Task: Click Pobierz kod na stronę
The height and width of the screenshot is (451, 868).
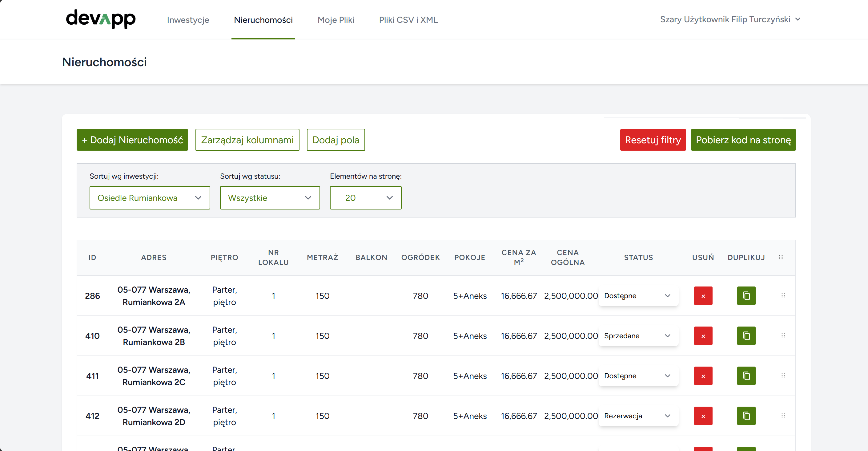Action: tap(743, 140)
